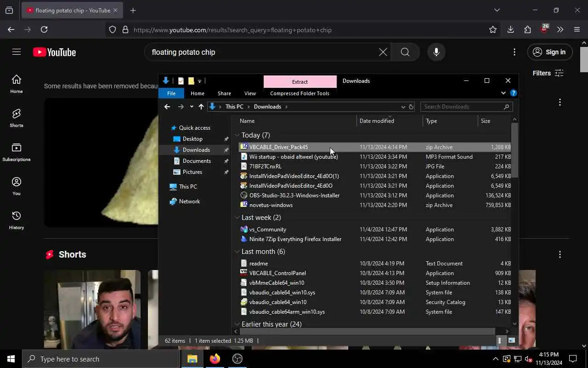Clear the YouTube search query with X
Viewport: 588px width, 368px height.
pos(383,52)
